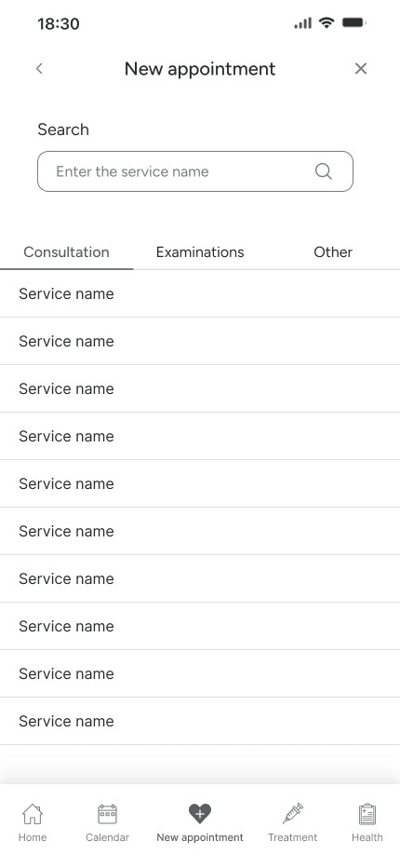Viewport: 400px width, 868px height.
Task: Select the third Service name entry
Action: click(x=200, y=388)
